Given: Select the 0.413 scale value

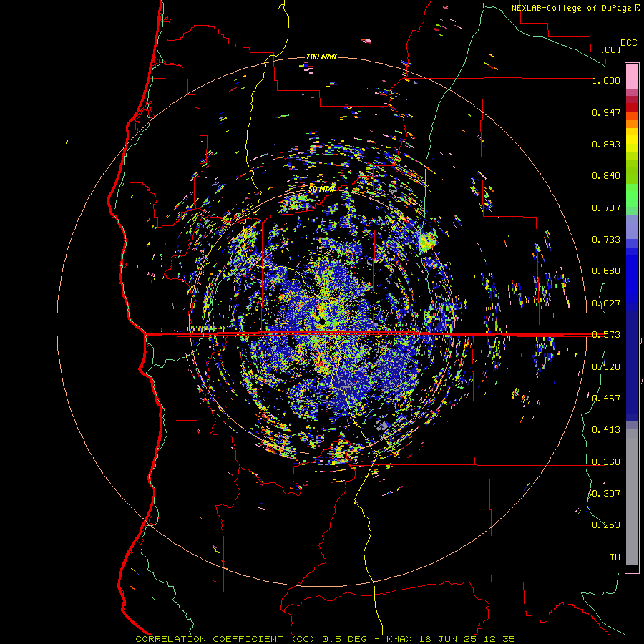Looking at the screenshot, I should point(606,430).
